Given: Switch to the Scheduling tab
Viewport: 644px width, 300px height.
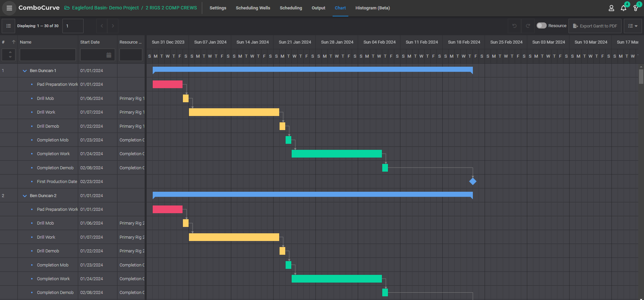Looking at the screenshot, I should point(291,8).
